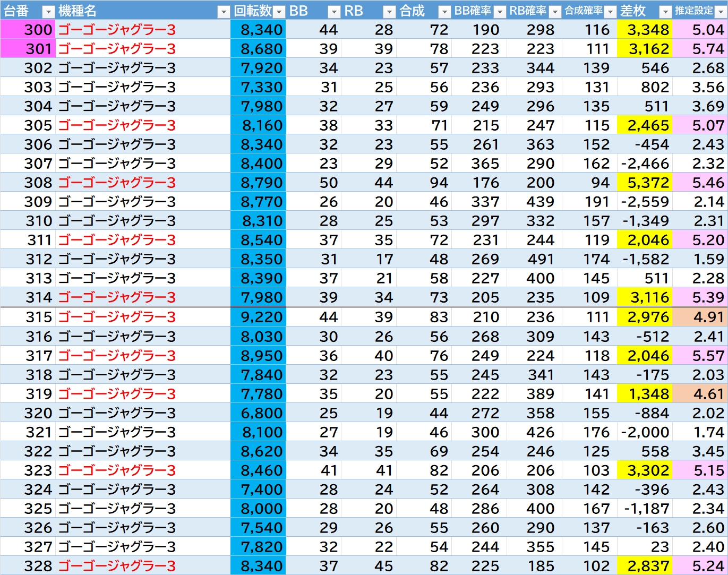The width and height of the screenshot is (728, 575).
Task: Select the 推定設定 cell showing 1.59
Action: 700,259
